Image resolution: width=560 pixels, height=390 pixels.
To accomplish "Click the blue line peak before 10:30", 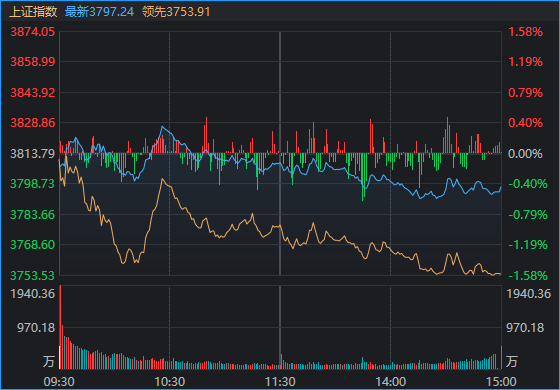I will 162,126.
